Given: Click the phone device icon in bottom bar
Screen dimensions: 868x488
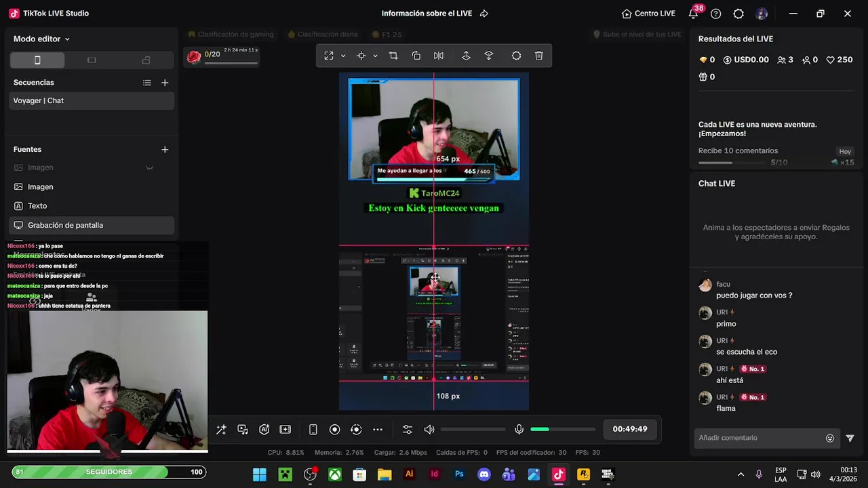Looking at the screenshot, I should (x=313, y=429).
